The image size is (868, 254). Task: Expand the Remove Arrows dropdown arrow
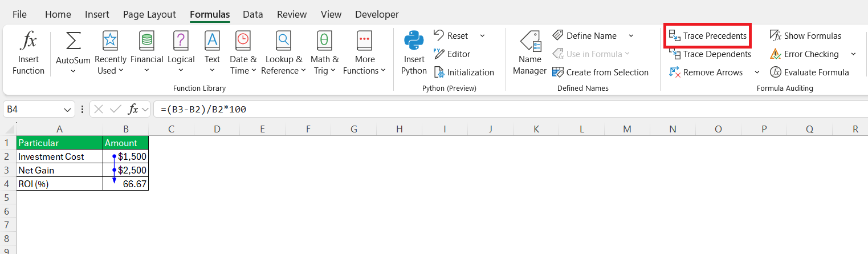(757, 72)
